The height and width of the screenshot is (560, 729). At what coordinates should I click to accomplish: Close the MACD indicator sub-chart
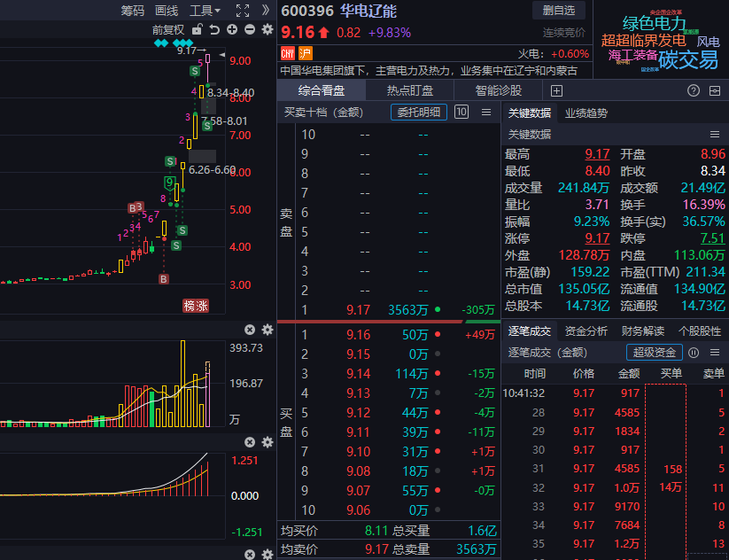250,442
